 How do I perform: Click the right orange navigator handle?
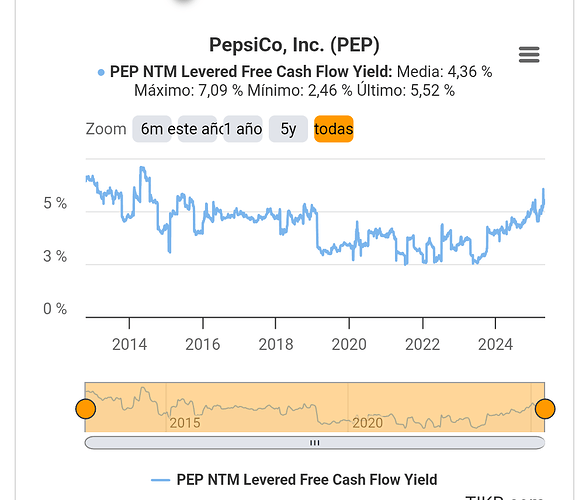[x=545, y=409]
